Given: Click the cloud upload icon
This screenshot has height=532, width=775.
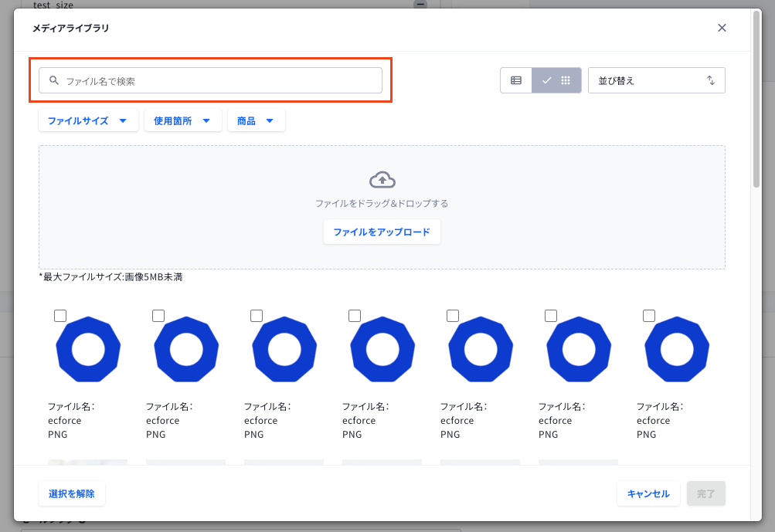Looking at the screenshot, I should [382, 180].
